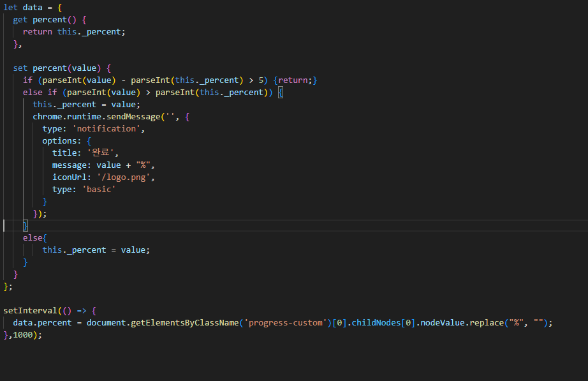Click 'options:' property key
The width and height of the screenshot is (588, 381).
(61, 141)
